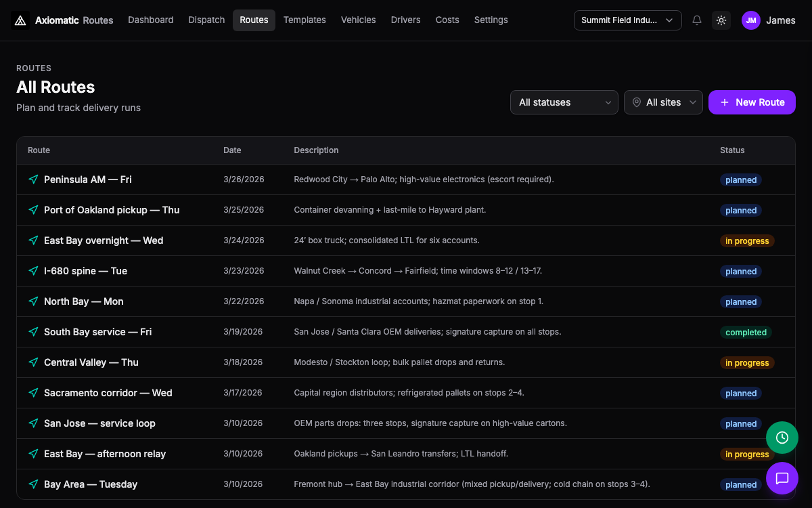Expand the All sites filter chevron
Viewport: 812px width, 508px height.
pos(692,102)
